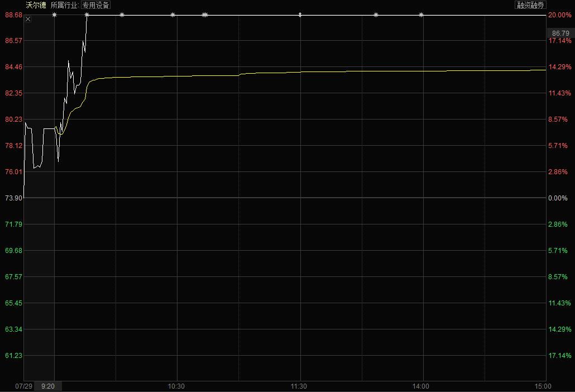Click the 84.46 price axis label
The height and width of the screenshot is (392, 575).
(13, 67)
